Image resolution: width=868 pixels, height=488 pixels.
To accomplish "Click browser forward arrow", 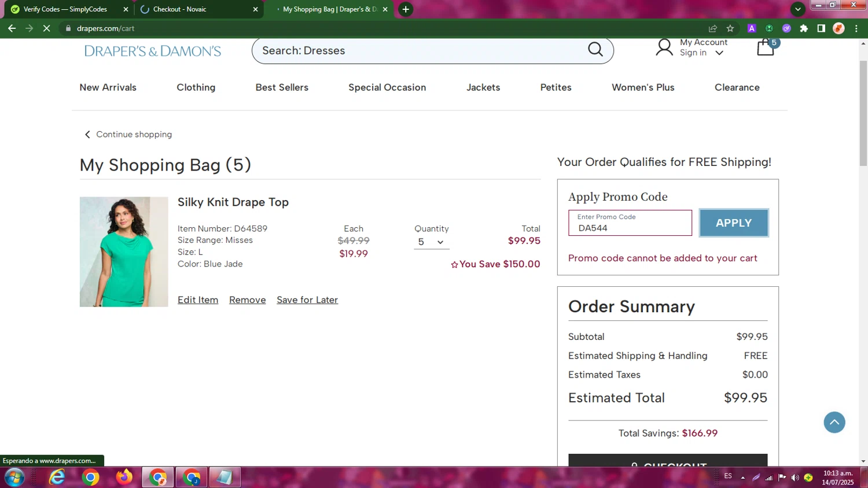I will click(29, 28).
